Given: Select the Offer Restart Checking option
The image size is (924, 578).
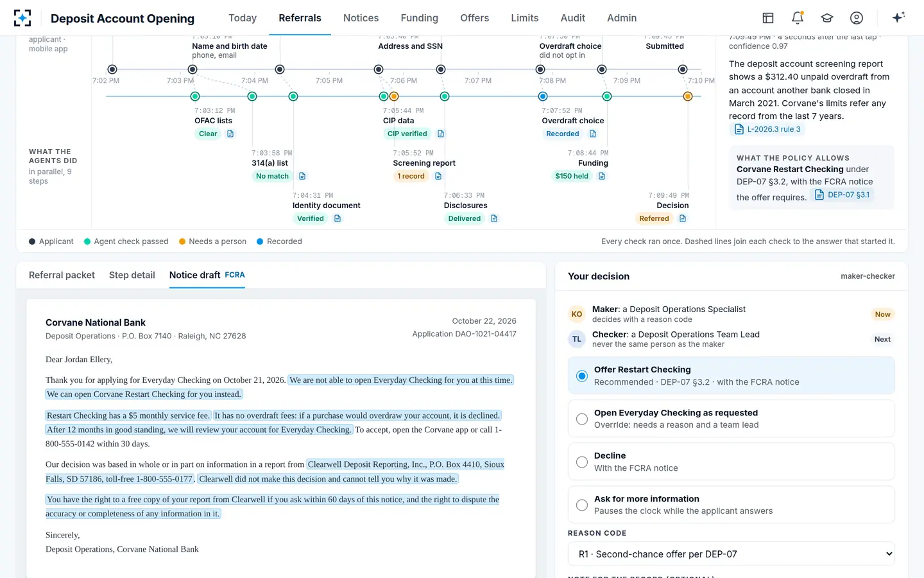Looking at the screenshot, I should 732,376.
